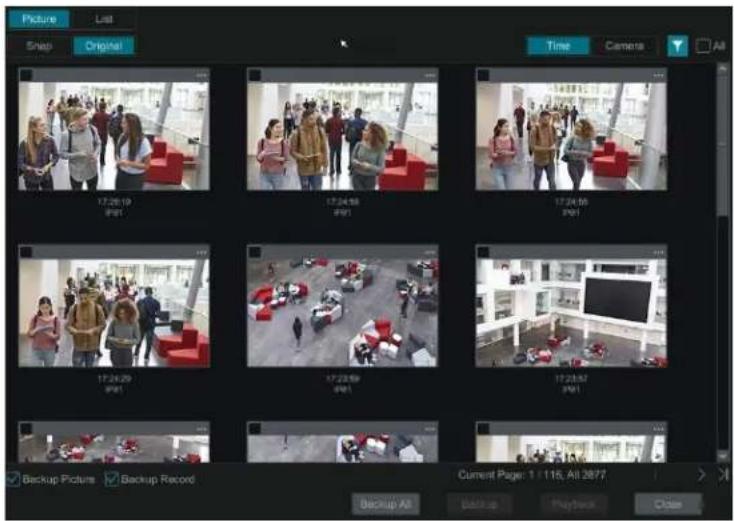The image size is (734, 521).
Task: Check the first-row right thumbnail's select box
Action: (483, 75)
